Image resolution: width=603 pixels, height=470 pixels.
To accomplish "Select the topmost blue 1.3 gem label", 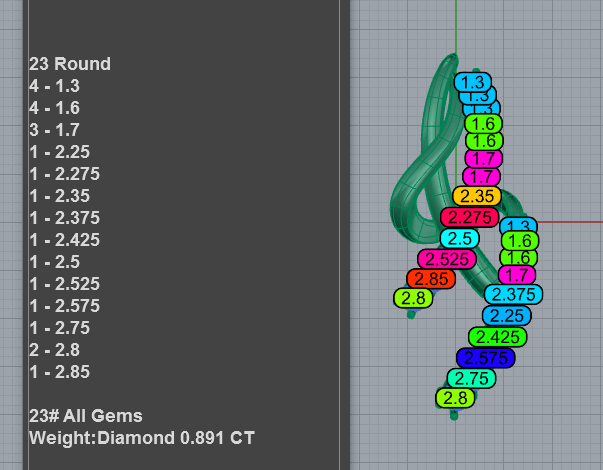I will click(x=473, y=82).
